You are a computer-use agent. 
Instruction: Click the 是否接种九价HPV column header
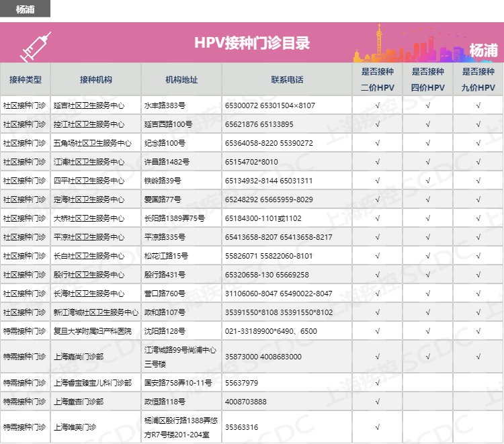478,79
